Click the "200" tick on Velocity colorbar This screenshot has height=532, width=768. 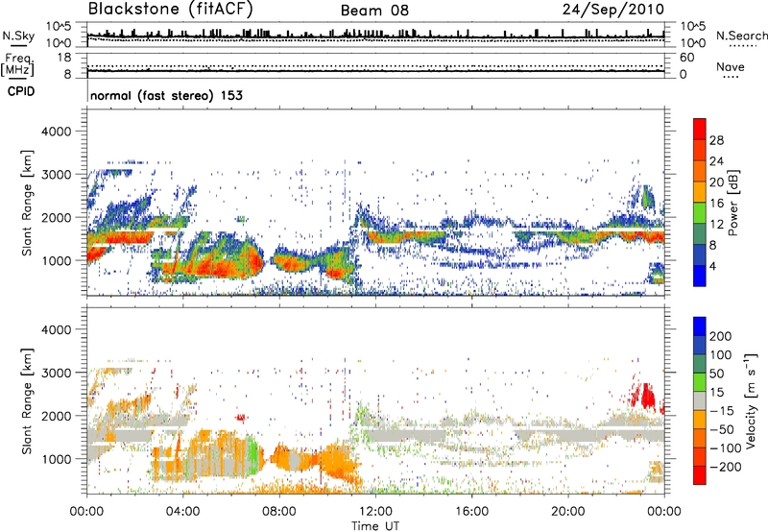click(x=721, y=336)
